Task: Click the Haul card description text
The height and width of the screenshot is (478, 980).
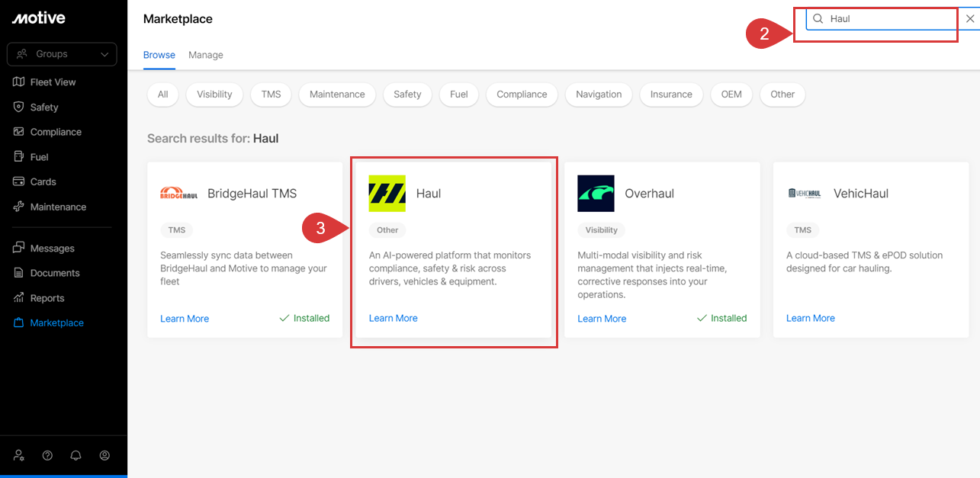Action: click(450, 268)
